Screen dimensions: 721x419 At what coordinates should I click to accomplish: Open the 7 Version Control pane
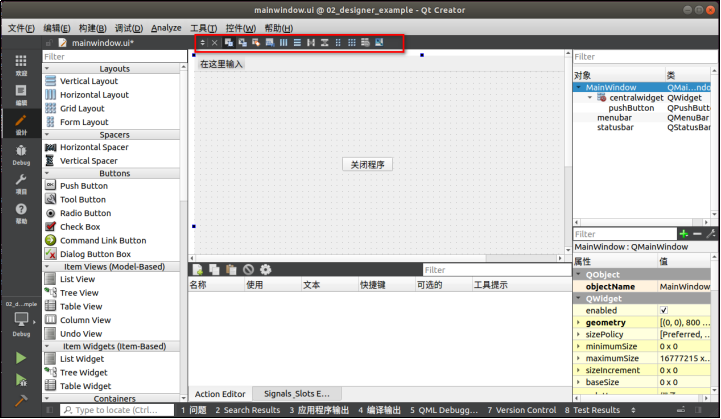[x=521, y=410]
